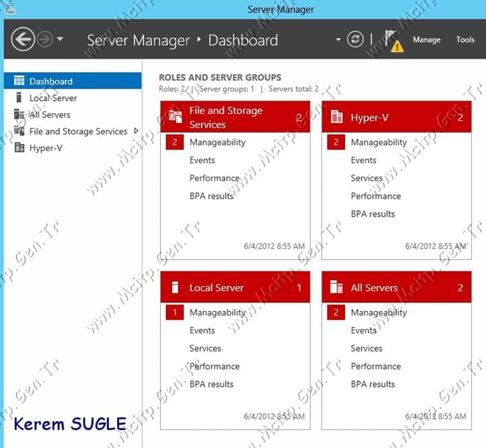The image size is (486, 448).
Task: Expand File and Storage Services arrow in sidebar
Action: (136, 130)
